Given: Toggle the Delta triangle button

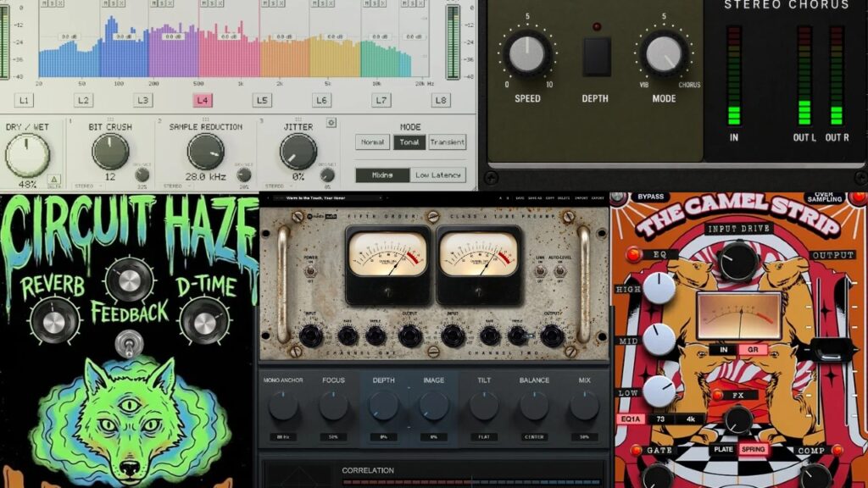Looking at the screenshot, I should point(53,180).
